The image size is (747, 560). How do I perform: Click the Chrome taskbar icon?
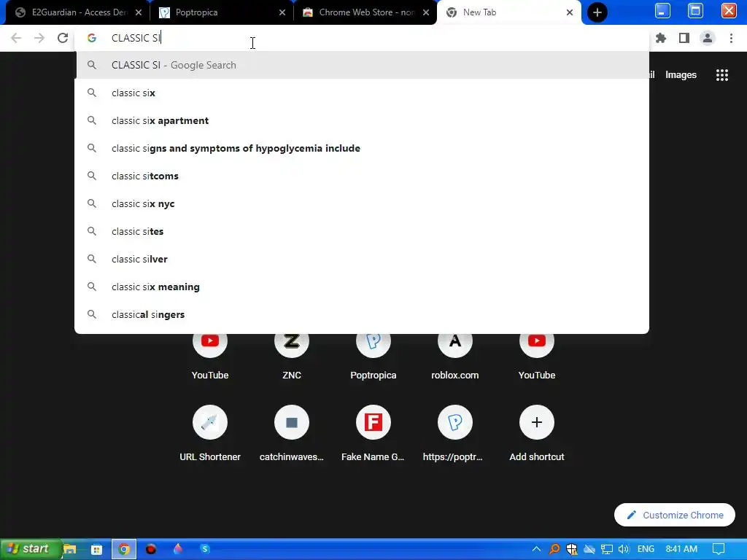tap(124, 549)
